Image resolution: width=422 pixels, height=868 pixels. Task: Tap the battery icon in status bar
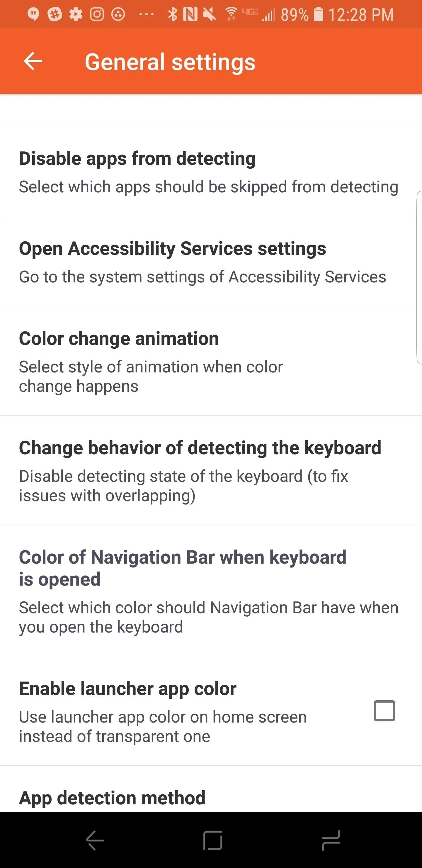[318, 14]
